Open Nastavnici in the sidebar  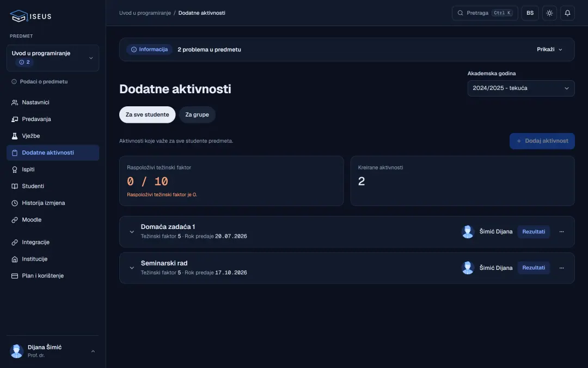point(53,102)
